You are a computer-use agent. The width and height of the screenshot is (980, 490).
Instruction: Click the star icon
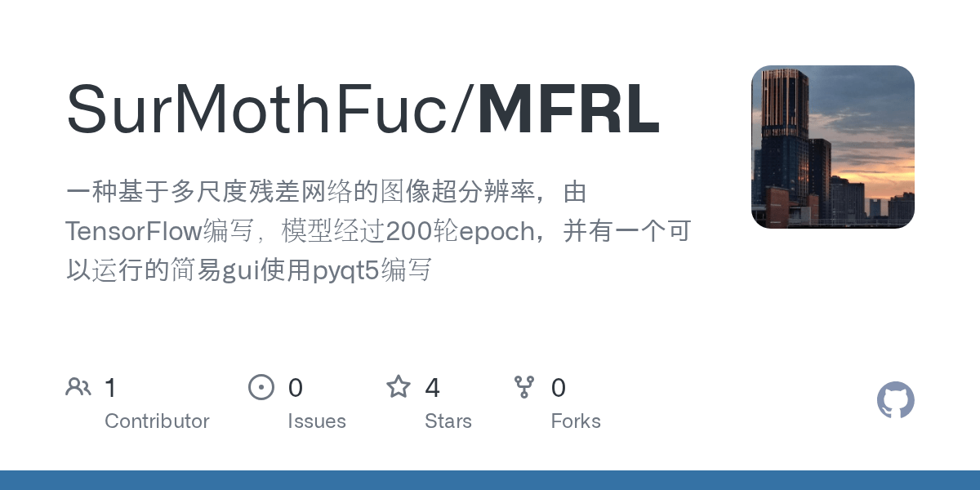pyautogui.click(x=399, y=387)
